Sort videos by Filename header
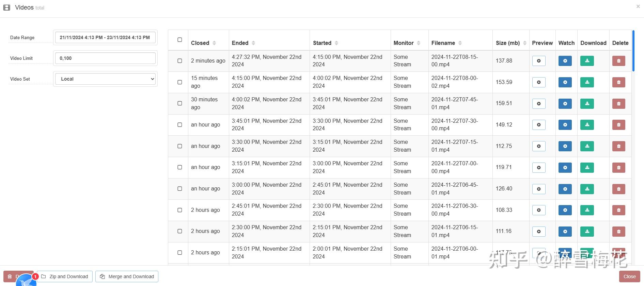Viewport: 644px width, 286px height. (446, 43)
